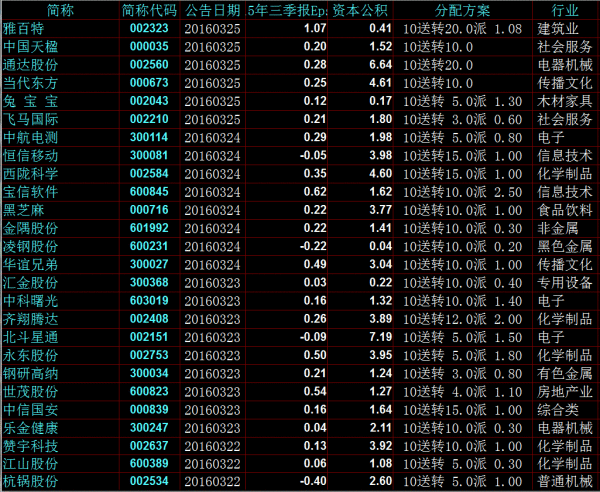Select stock name 中科曙光
600x492 pixels.
click(31, 301)
